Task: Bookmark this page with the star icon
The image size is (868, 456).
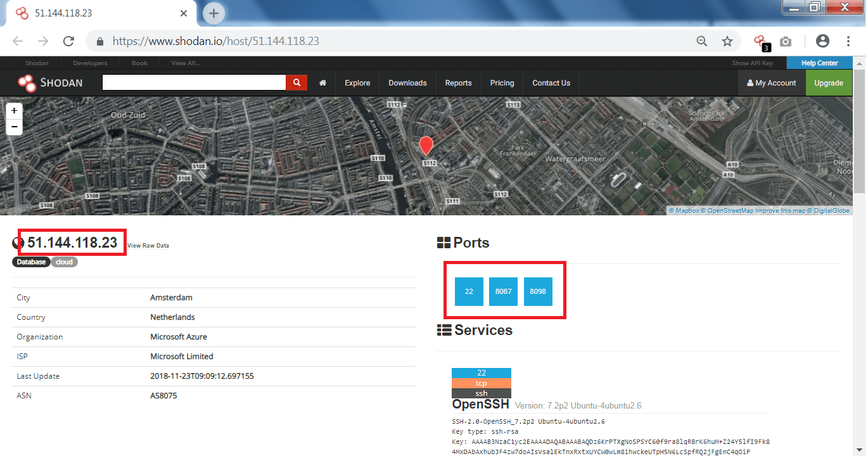Action: (x=727, y=41)
